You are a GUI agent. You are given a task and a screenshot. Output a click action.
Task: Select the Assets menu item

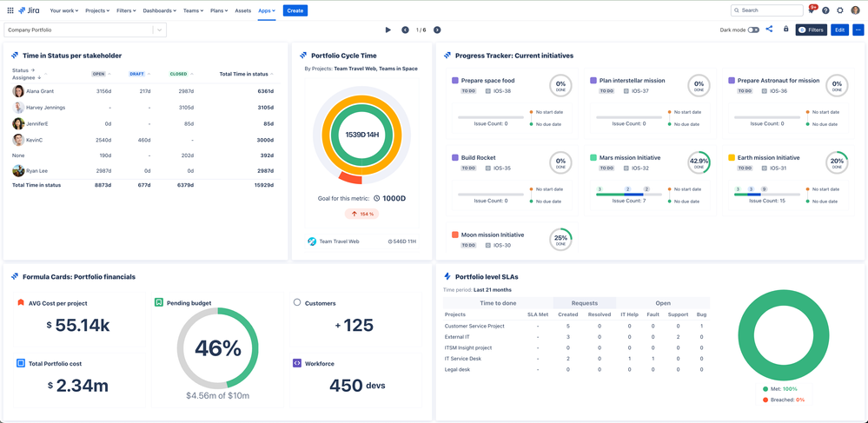(242, 10)
